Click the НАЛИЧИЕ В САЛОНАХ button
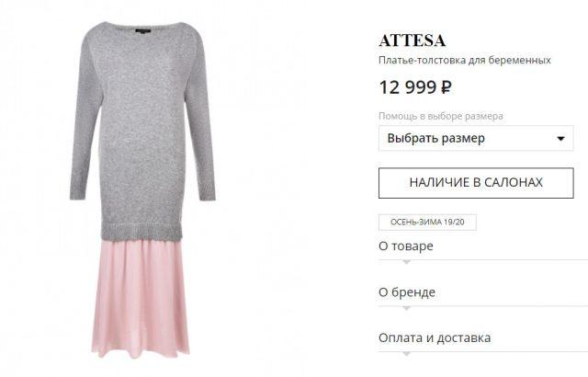Viewport: 588px width, 377px height. click(x=476, y=183)
